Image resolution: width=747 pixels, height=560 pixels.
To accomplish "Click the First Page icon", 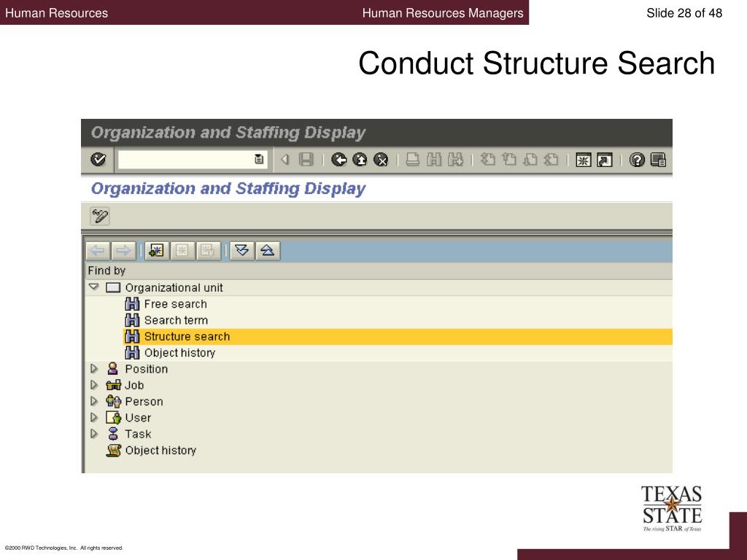I will (487, 160).
